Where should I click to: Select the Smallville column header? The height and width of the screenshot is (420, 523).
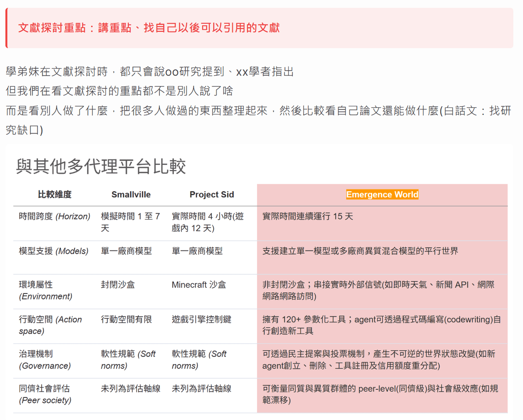131,194
